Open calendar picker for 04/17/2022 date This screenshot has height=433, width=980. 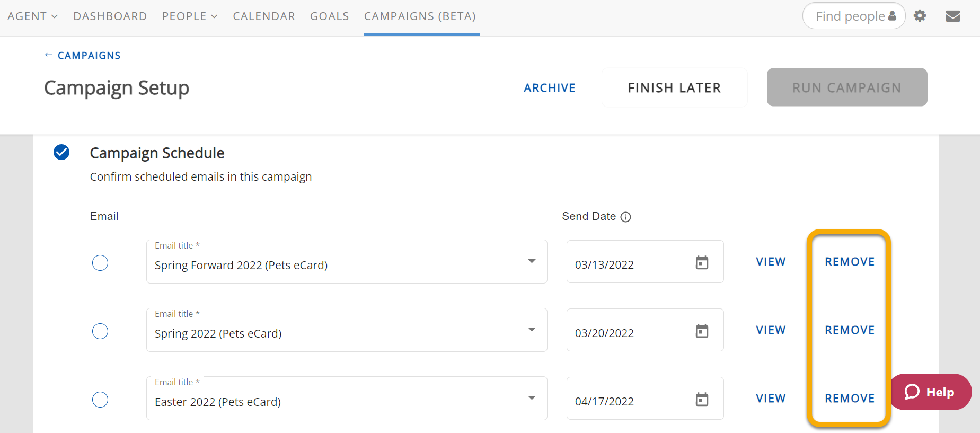coord(702,399)
